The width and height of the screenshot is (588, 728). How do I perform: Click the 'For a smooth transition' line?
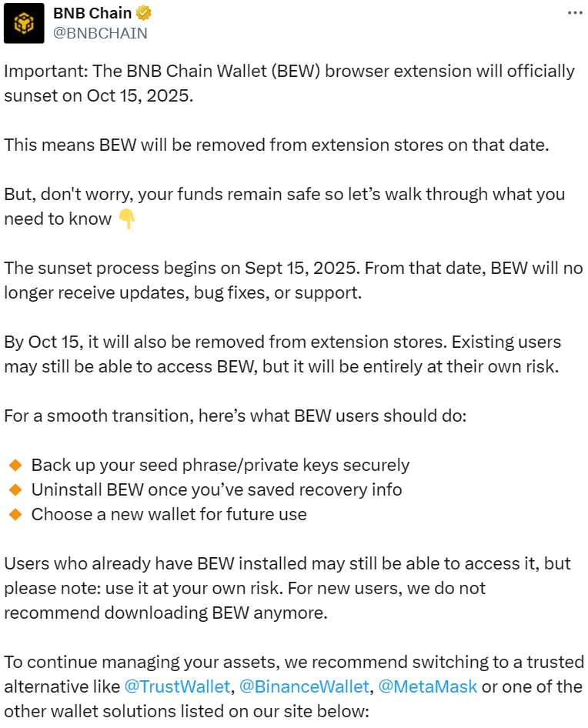235,416
